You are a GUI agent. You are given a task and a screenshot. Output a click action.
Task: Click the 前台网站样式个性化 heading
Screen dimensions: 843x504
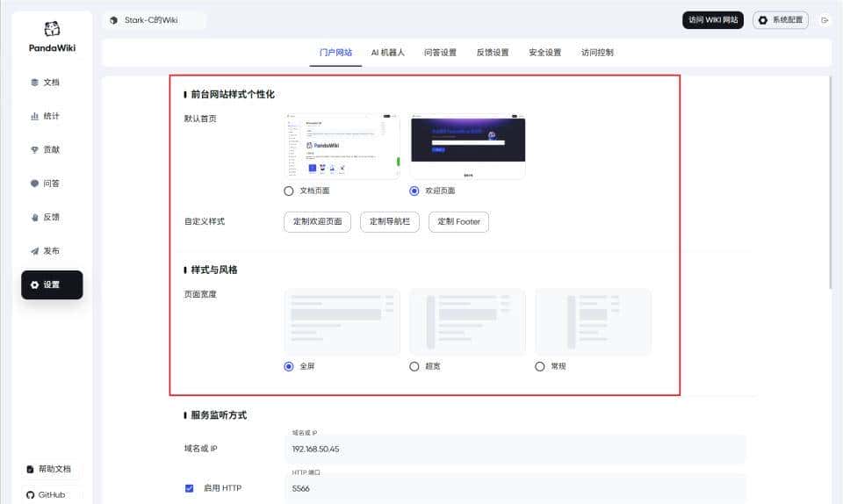pos(233,95)
